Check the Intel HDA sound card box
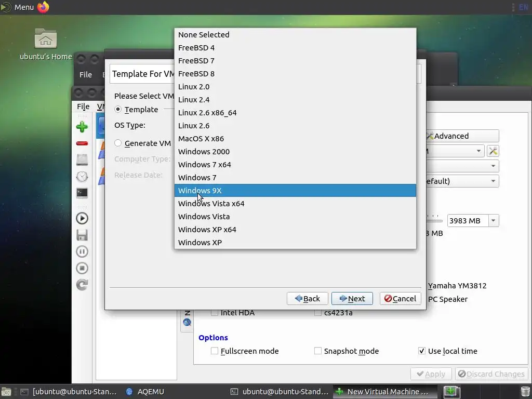This screenshot has height=399, width=532. click(215, 312)
